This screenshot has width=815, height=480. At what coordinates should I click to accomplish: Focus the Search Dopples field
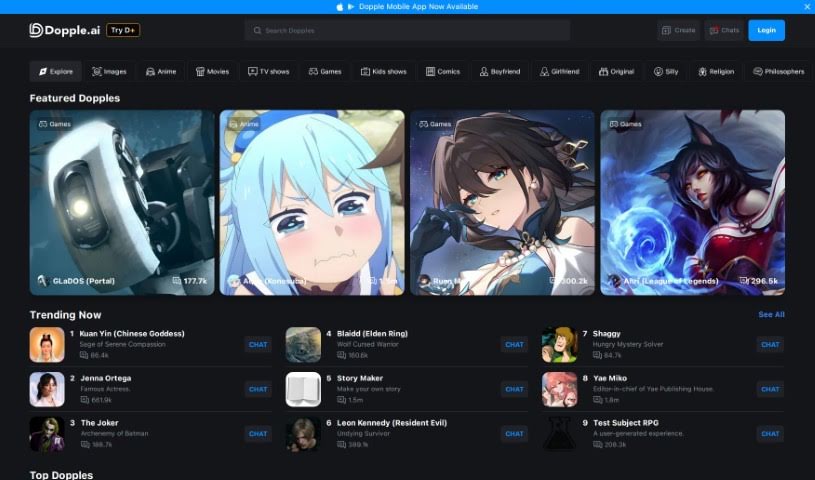point(408,30)
